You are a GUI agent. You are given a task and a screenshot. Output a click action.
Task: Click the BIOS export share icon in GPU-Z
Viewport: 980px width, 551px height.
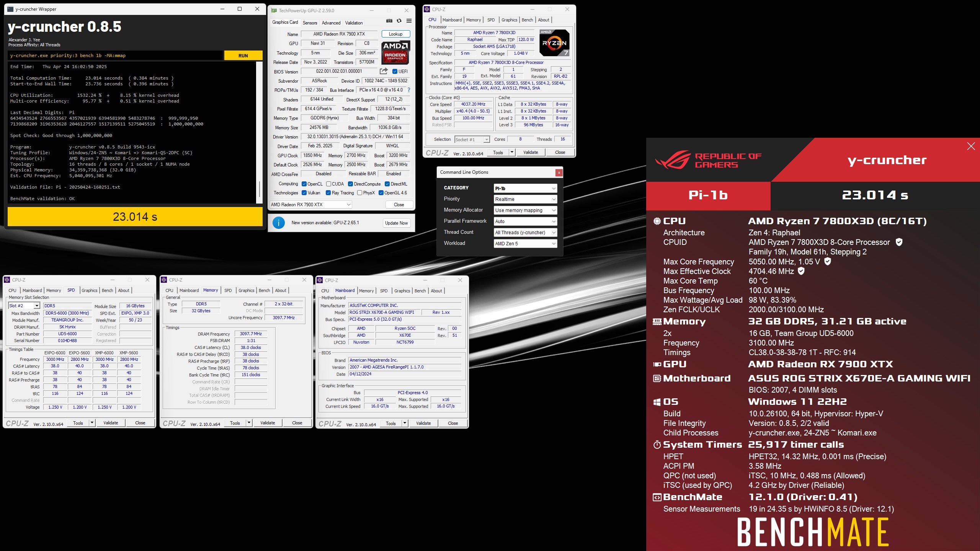(384, 71)
